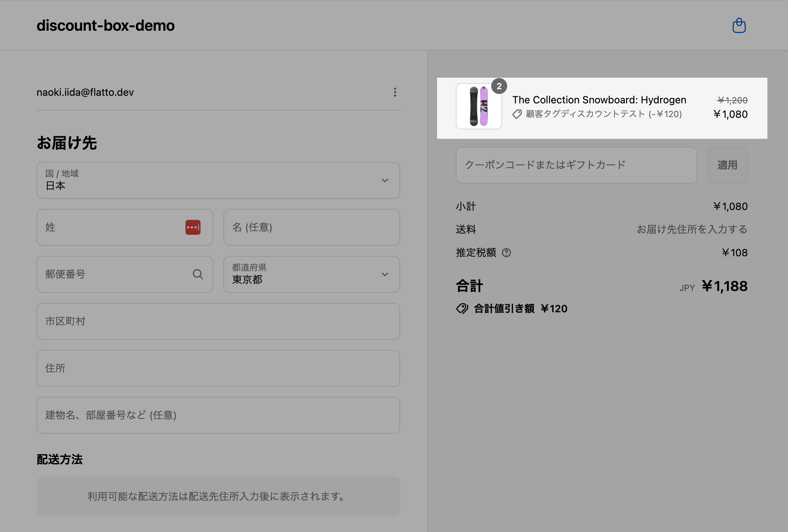Viewport: 788px width, 532px height.
Task: Expand the prefecture dropdown showing 東京都
Action: (311, 274)
